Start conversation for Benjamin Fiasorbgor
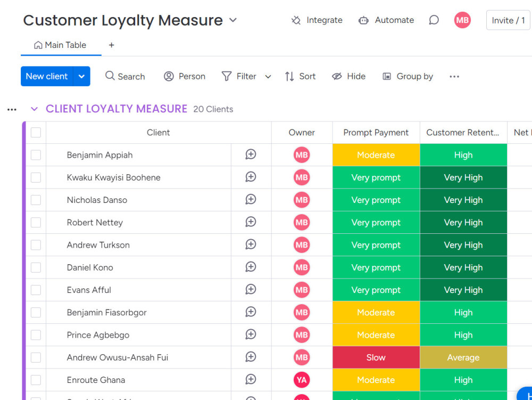The image size is (532, 400). point(251,312)
